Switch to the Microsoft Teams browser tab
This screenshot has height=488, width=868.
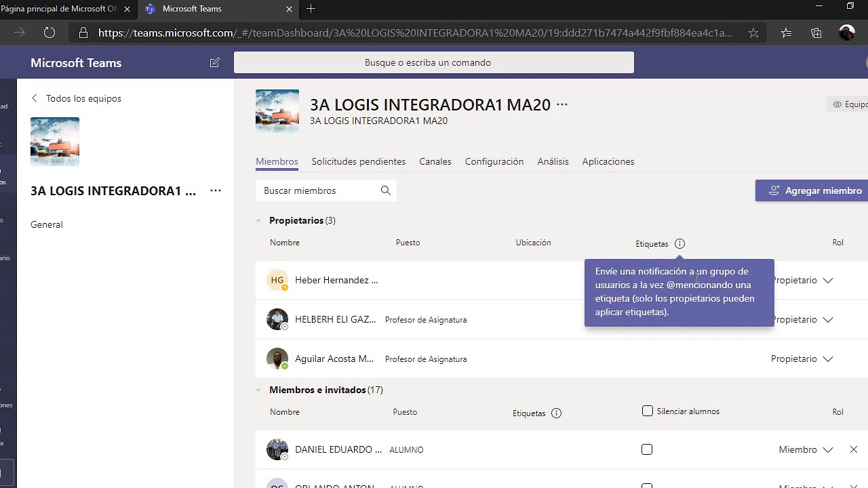(217, 9)
